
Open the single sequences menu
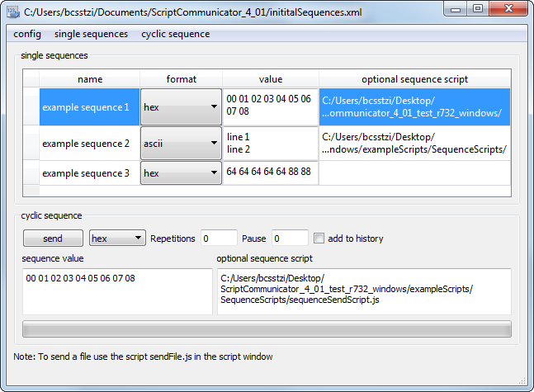(91, 34)
